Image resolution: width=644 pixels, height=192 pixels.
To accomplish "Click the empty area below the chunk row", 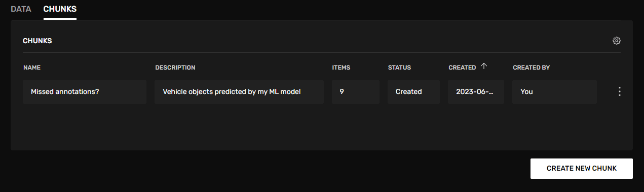I will coord(321,127).
